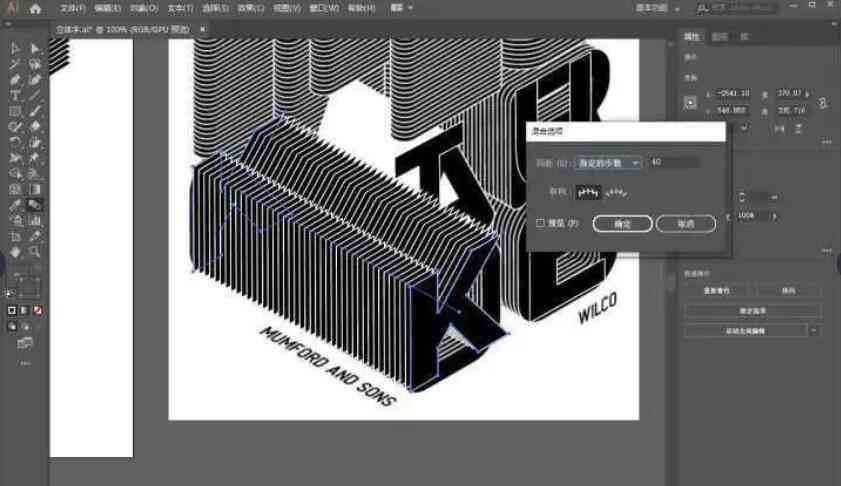Select the Scale tool

click(x=35, y=142)
